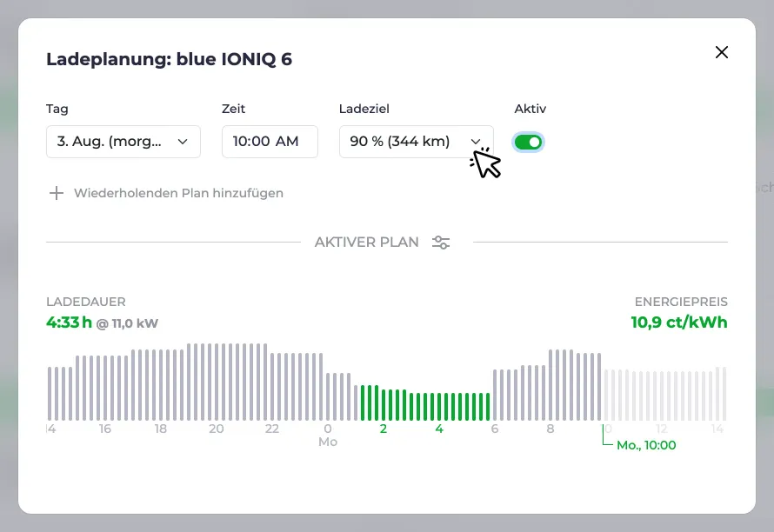Viewport: 774px width, 532px height.
Task: Click the @ 11,0 kW charging power text
Action: [x=127, y=323]
